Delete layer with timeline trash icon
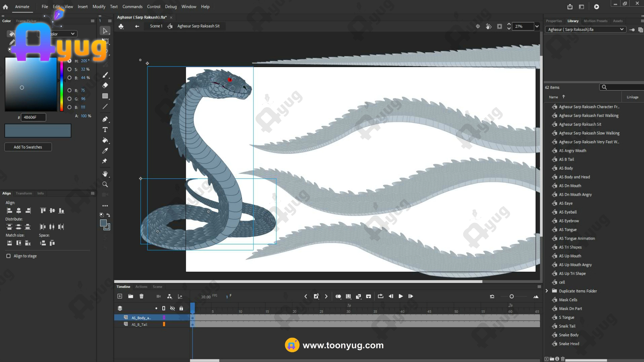644x362 pixels. click(142, 296)
